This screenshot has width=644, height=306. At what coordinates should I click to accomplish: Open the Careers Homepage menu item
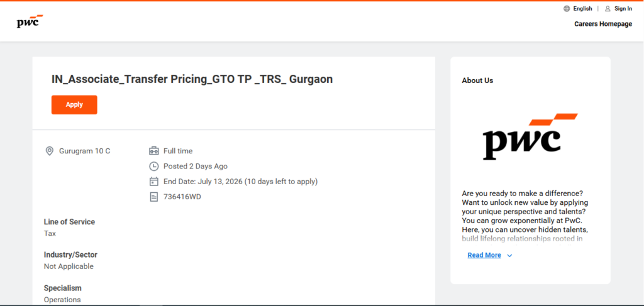603,24
